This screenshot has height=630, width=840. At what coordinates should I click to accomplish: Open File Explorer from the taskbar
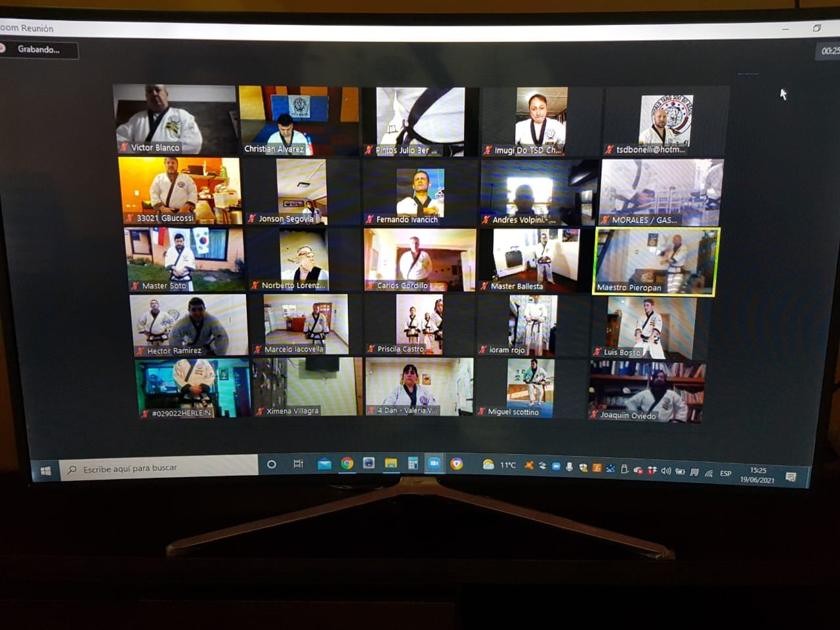click(390, 464)
